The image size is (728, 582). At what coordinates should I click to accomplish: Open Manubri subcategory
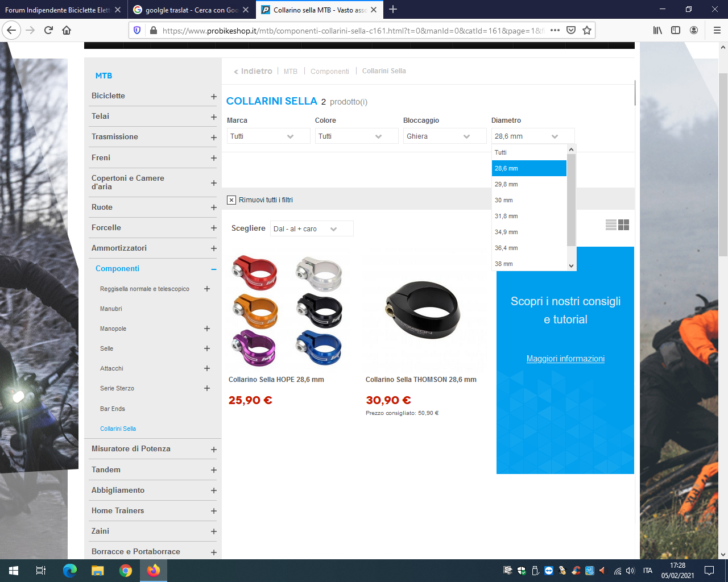tap(111, 309)
